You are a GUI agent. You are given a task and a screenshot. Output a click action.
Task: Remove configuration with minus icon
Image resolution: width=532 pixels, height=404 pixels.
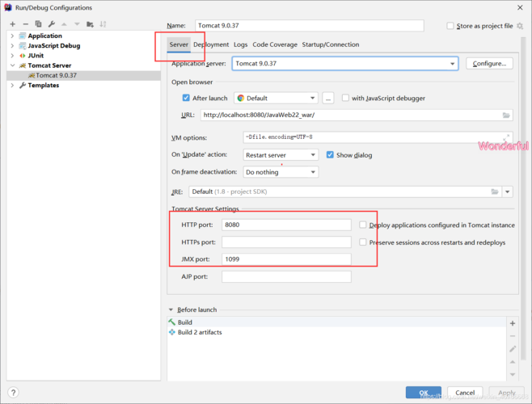[x=25, y=24]
